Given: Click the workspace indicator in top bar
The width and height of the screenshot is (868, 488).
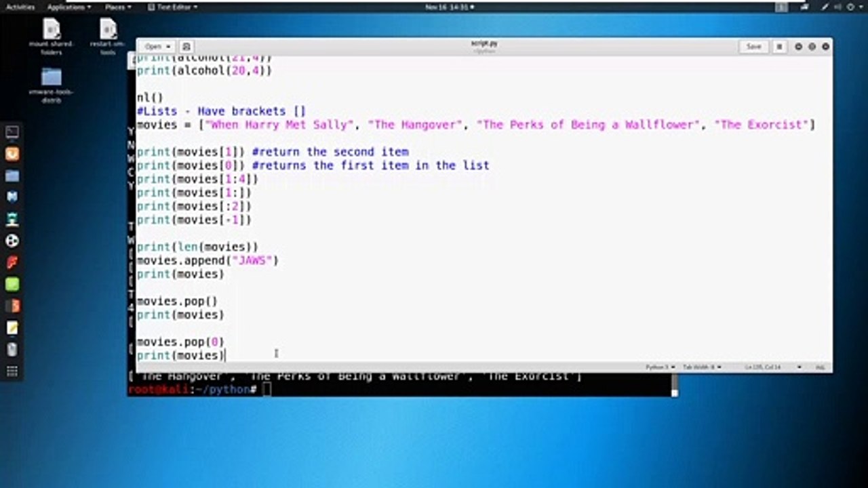Looking at the screenshot, I should [783, 7].
